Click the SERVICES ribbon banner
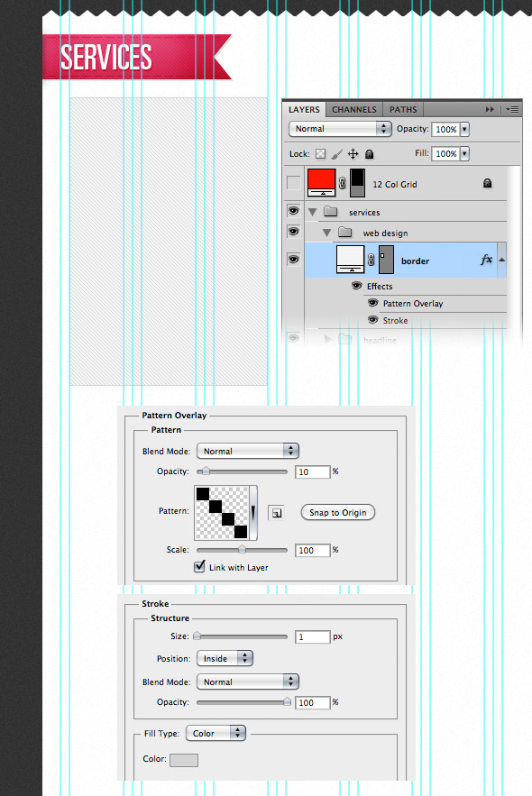Screen dimensions: 532x796 (137, 57)
